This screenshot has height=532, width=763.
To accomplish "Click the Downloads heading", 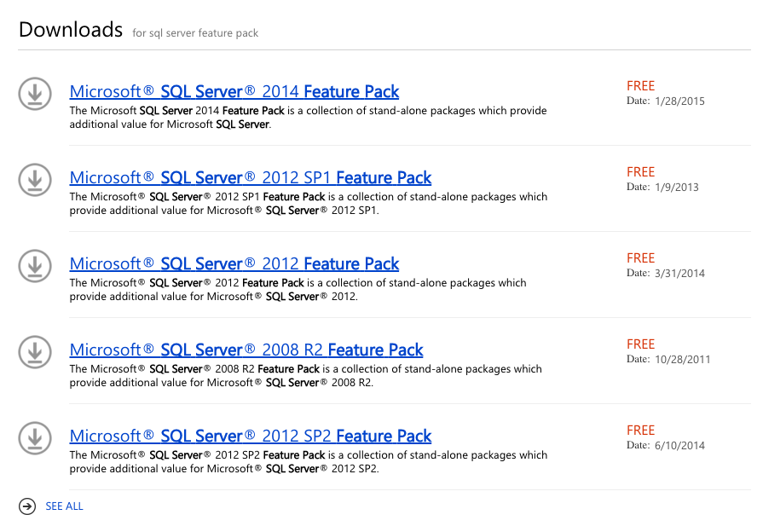I will 71,30.
